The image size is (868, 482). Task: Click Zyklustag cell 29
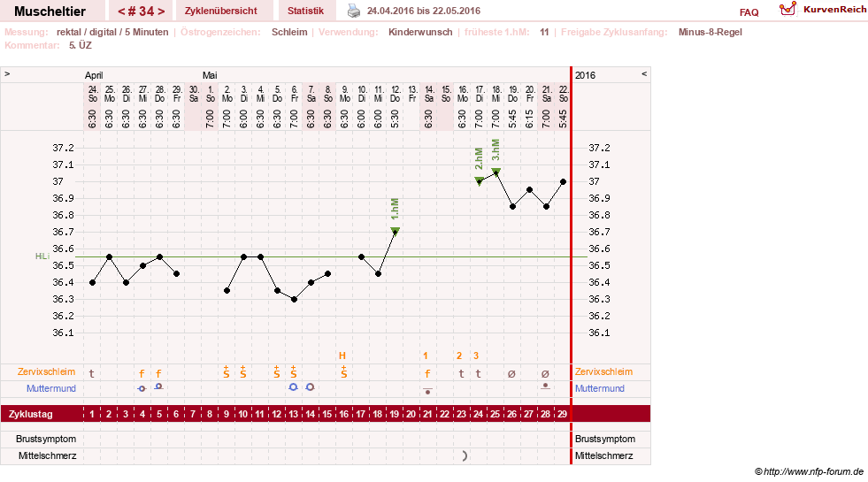[x=562, y=414]
